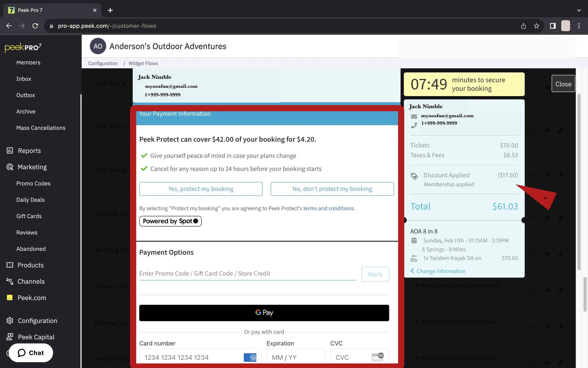Click the Products ticket icon

click(x=10, y=265)
